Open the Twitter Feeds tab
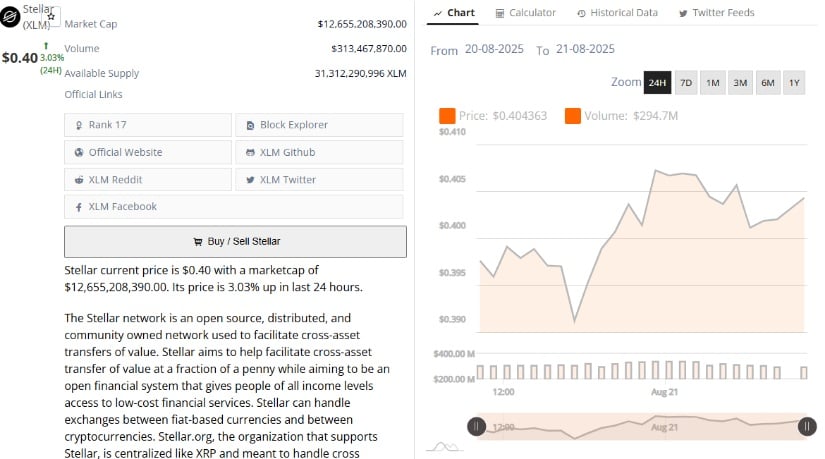This screenshot has height=459, width=825. (717, 13)
